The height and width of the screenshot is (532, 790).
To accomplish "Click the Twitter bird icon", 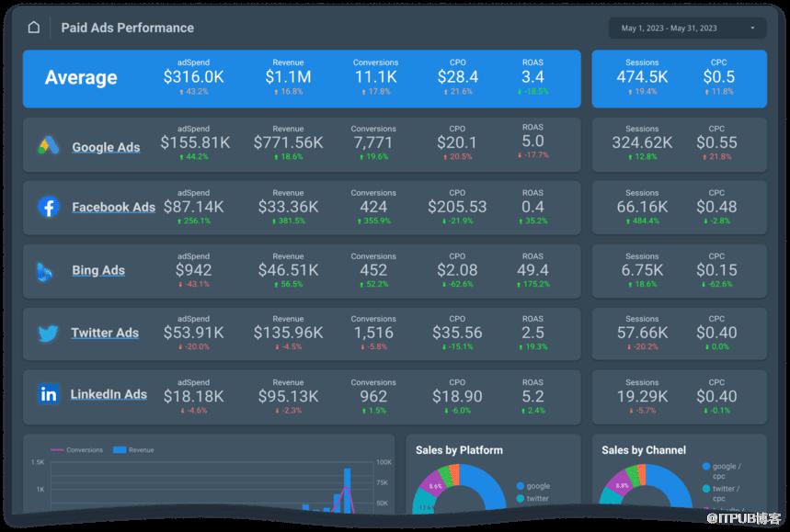I will coord(49,334).
